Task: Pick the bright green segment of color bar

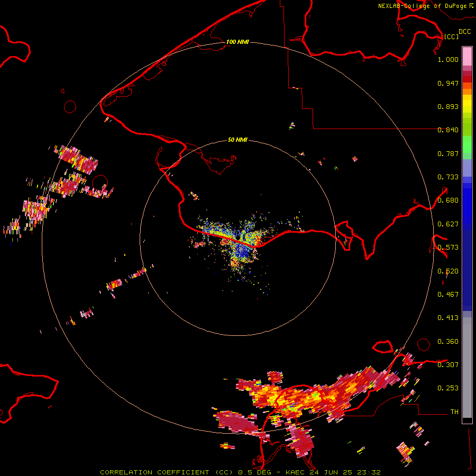Action: [x=467, y=144]
